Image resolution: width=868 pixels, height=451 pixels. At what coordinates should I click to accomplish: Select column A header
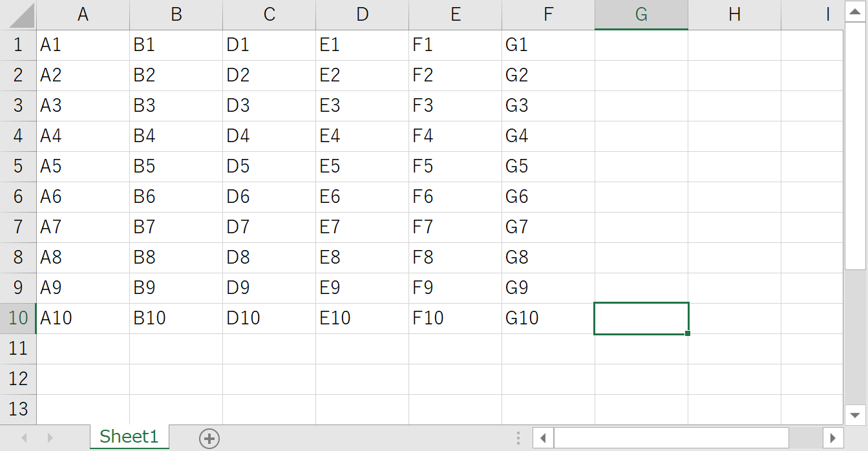click(x=83, y=15)
